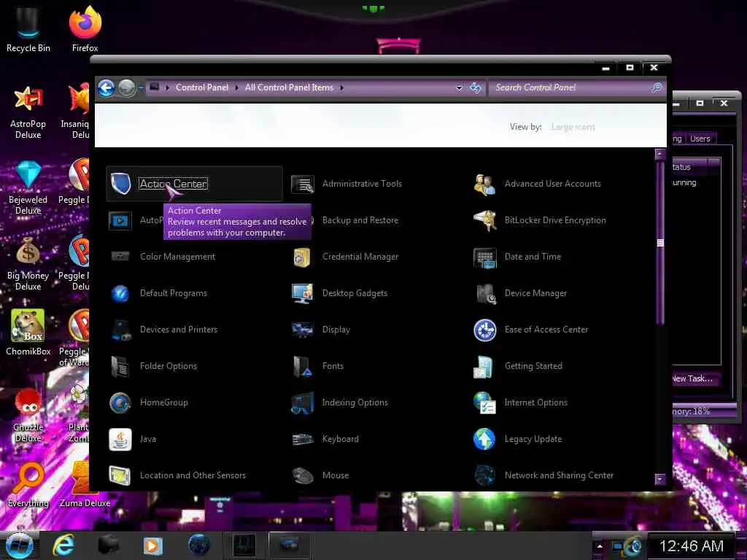Viewport: 747px width, 560px height.
Task: Open Administrative Tools icon
Action: tap(303, 184)
